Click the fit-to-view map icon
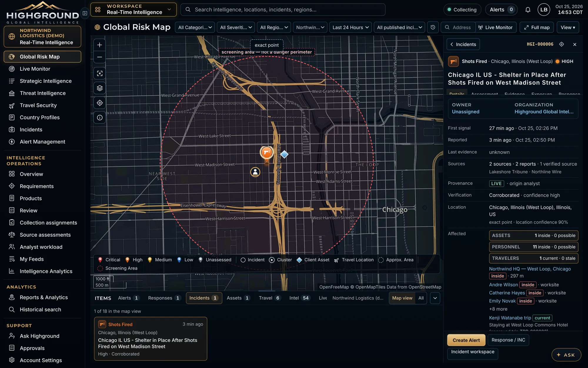 click(x=100, y=73)
